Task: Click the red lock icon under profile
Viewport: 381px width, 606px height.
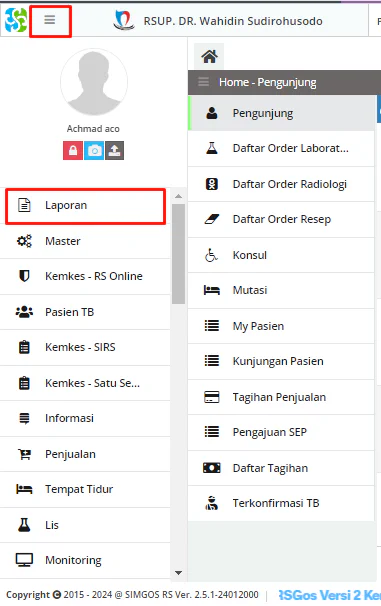Action: coord(73,150)
